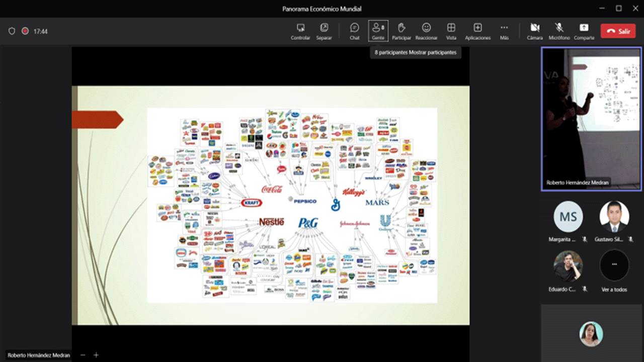Minimize the Panorama Económico Mundial window
The image size is (644, 362).
[x=602, y=9]
